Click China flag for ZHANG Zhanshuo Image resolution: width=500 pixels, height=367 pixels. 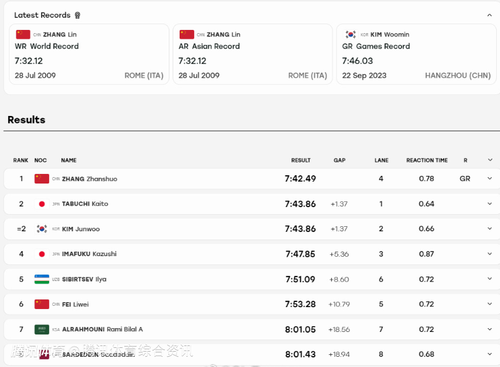pyautogui.click(x=42, y=179)
